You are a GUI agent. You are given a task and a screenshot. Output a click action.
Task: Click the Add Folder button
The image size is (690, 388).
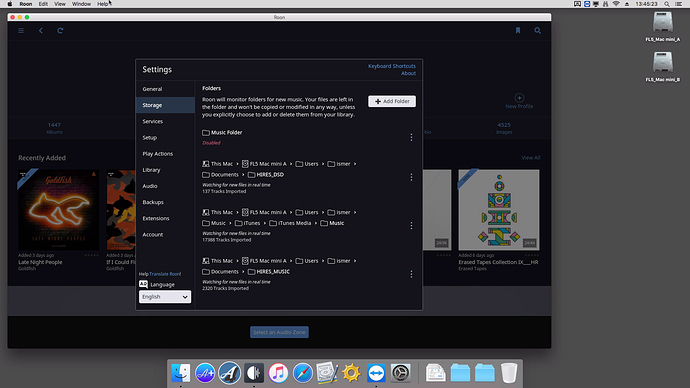tap(392, 101)
